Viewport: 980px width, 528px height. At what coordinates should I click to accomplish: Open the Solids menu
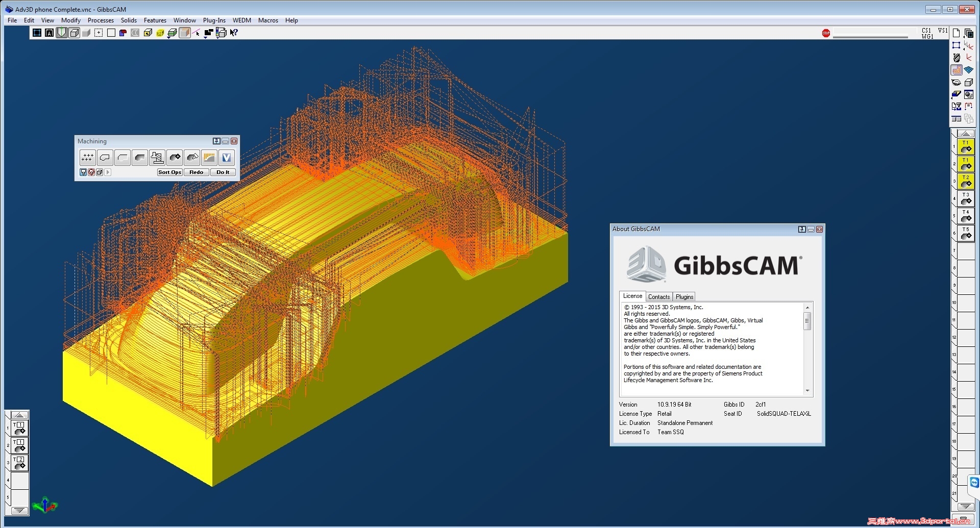(x=129, y=20)
